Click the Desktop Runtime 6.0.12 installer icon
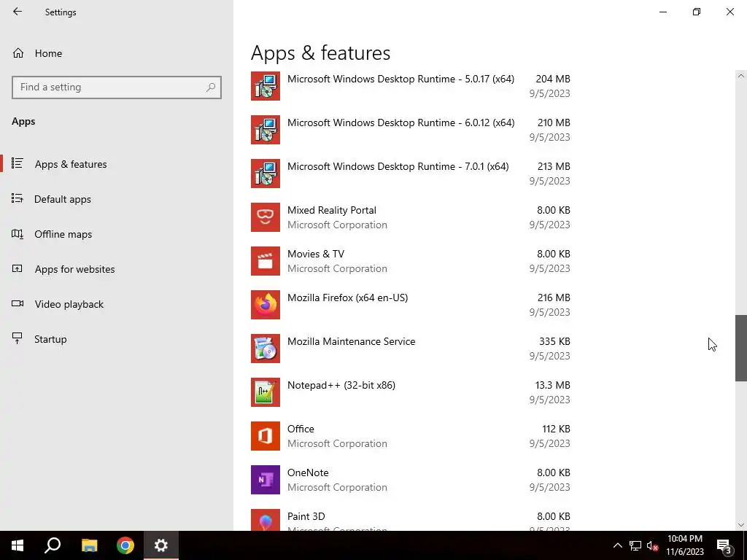747x560 pixels. coord(266,130)
